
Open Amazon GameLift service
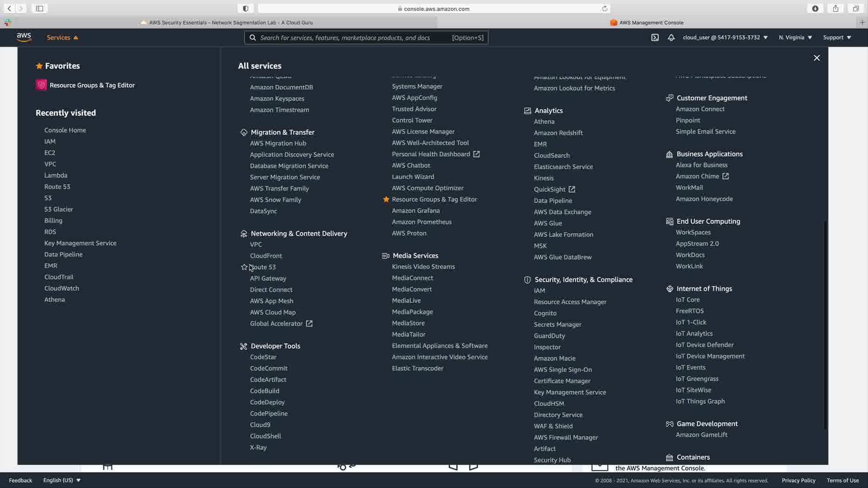[701, 435]
